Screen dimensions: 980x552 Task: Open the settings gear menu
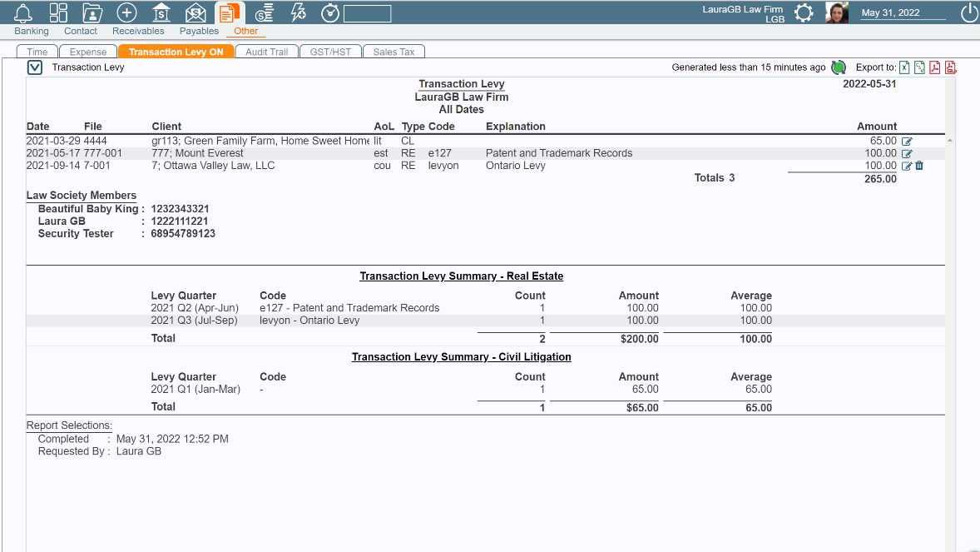[x=803, y=13]
